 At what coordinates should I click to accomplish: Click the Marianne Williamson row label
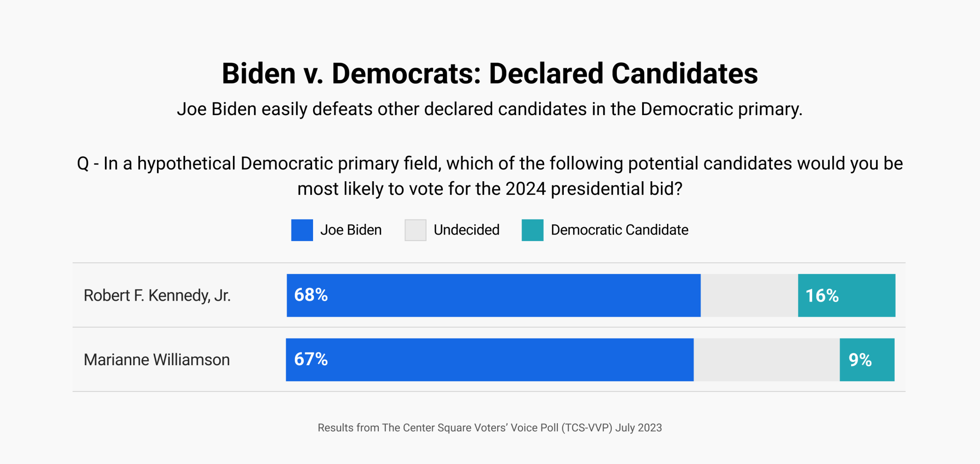point(157,360)
